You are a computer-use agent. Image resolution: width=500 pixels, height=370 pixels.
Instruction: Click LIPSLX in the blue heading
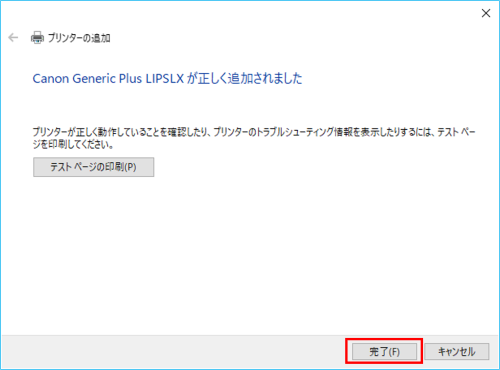(165, 79)
